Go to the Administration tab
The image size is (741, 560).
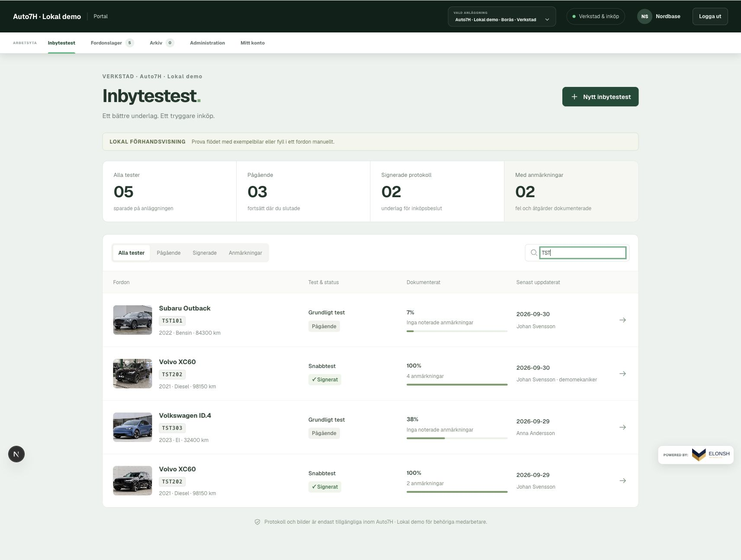(x=207, y=43)
